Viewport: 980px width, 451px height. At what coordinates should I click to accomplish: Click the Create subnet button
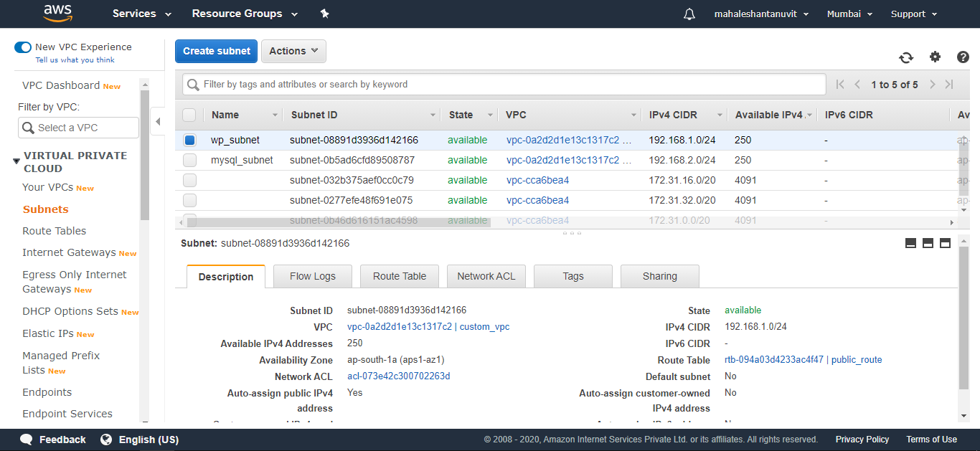point(216,51)
